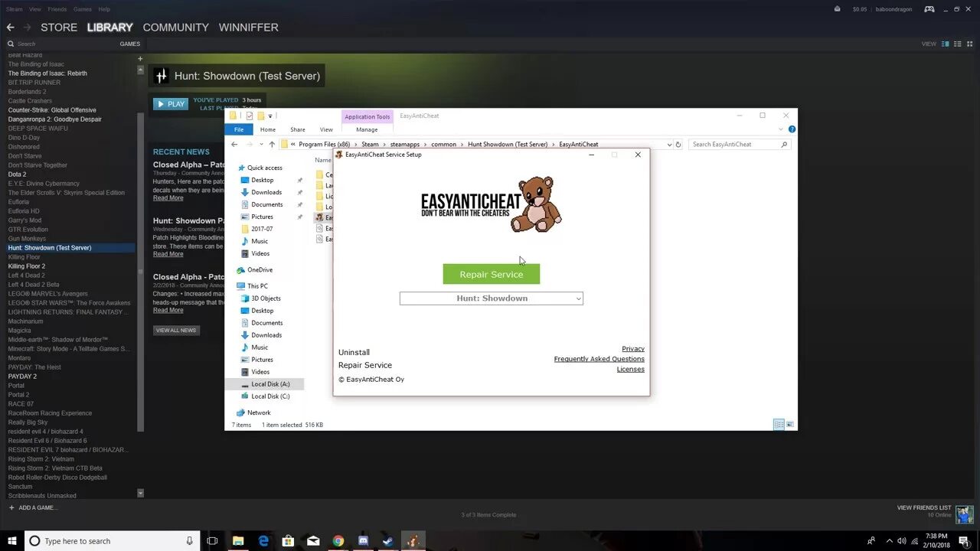980x551 pixels.
Task: Switch Steam library to detail view icon
Action: tap(946, 44)
